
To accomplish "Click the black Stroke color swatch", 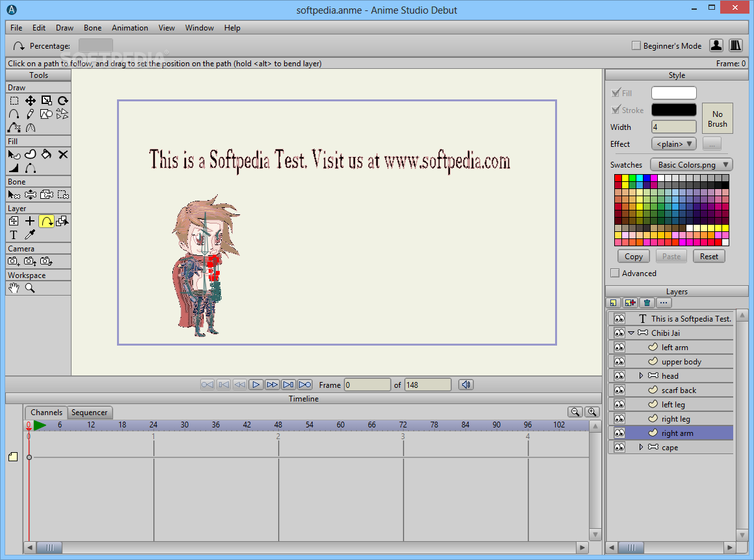I will pos(673,110).
